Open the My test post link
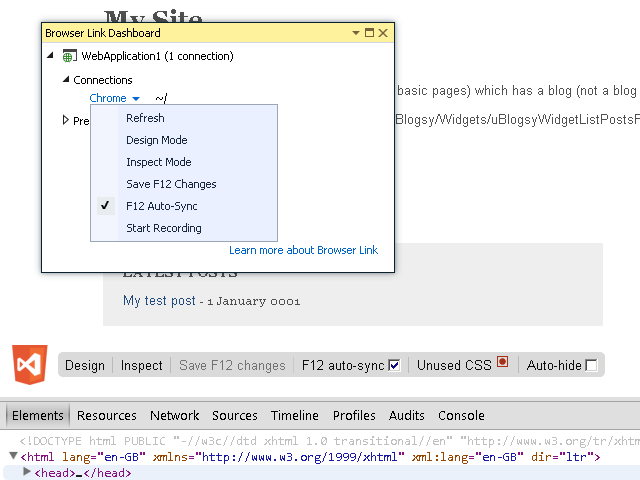 (159, 300)
